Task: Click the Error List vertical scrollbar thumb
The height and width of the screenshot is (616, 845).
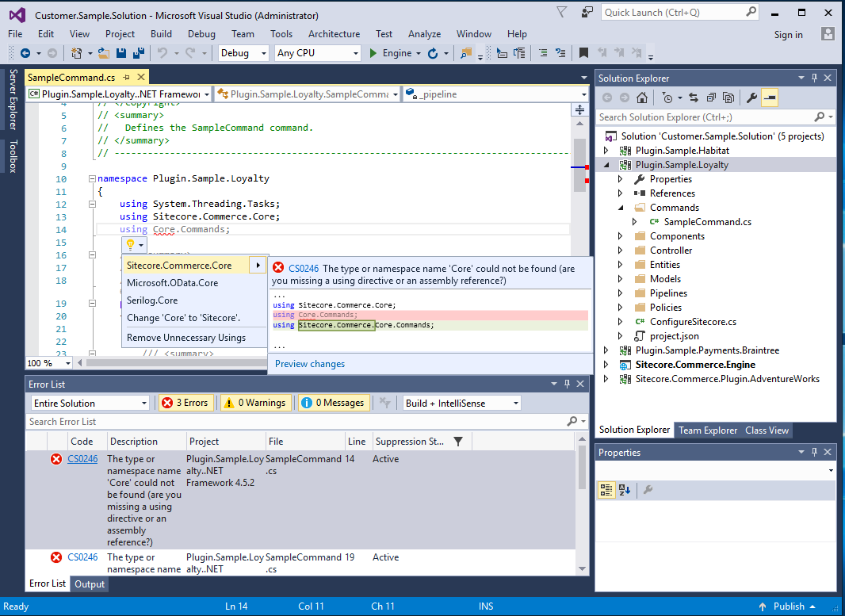Action: (582, 467)
